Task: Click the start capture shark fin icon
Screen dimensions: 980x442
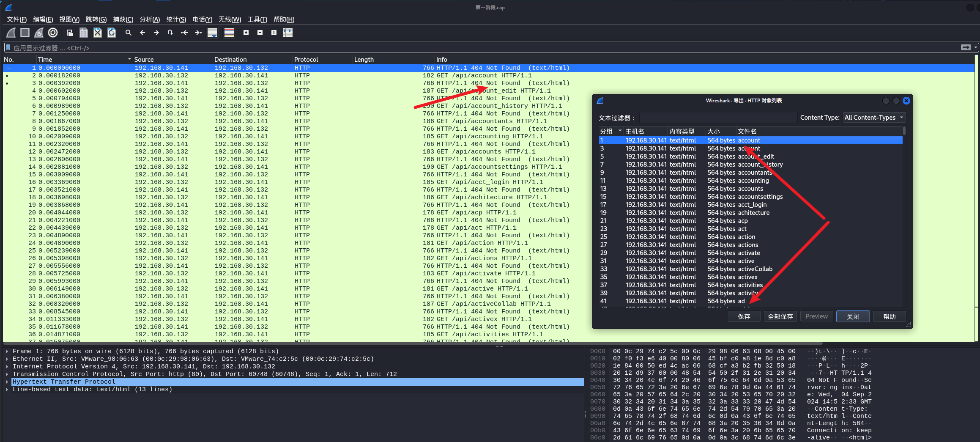Action: click(11, 33)
